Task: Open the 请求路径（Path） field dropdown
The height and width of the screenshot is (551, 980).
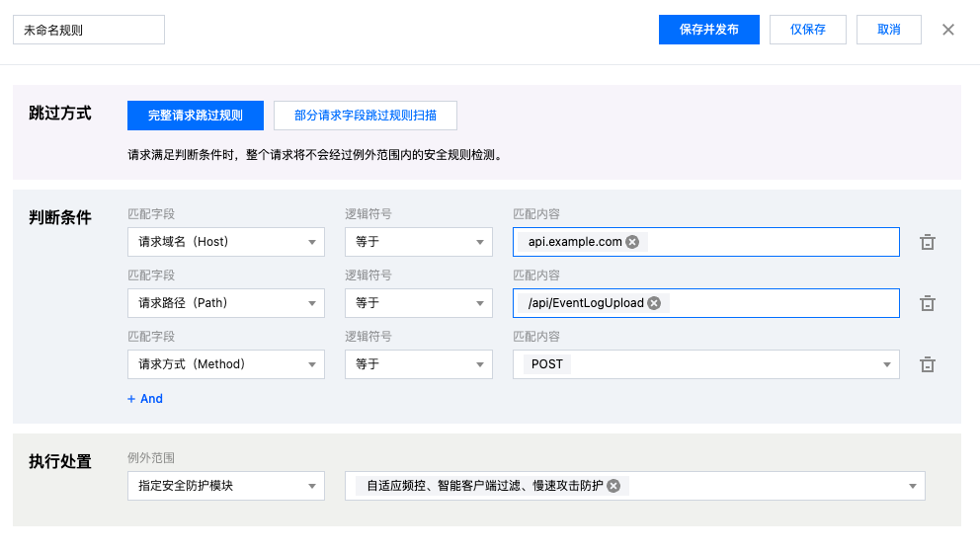Action: pyautogui.click(x=226, y=303)
